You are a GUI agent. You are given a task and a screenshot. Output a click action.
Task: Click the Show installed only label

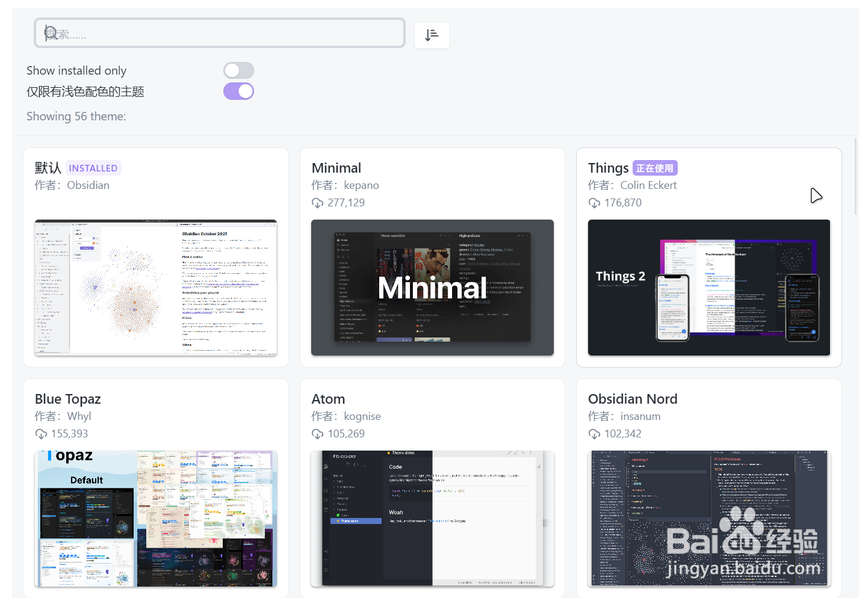click(76, 70)
